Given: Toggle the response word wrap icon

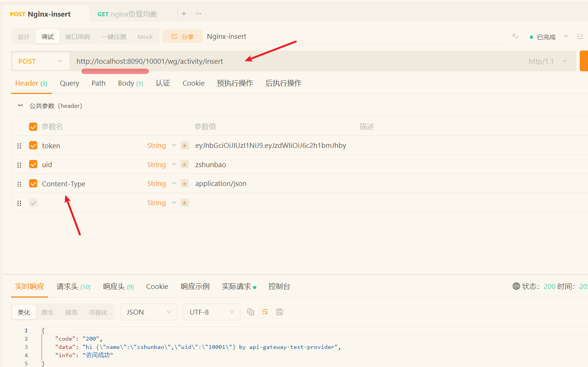Looking at the screenshot, I should pyautogui.click(x=265, y=312).
